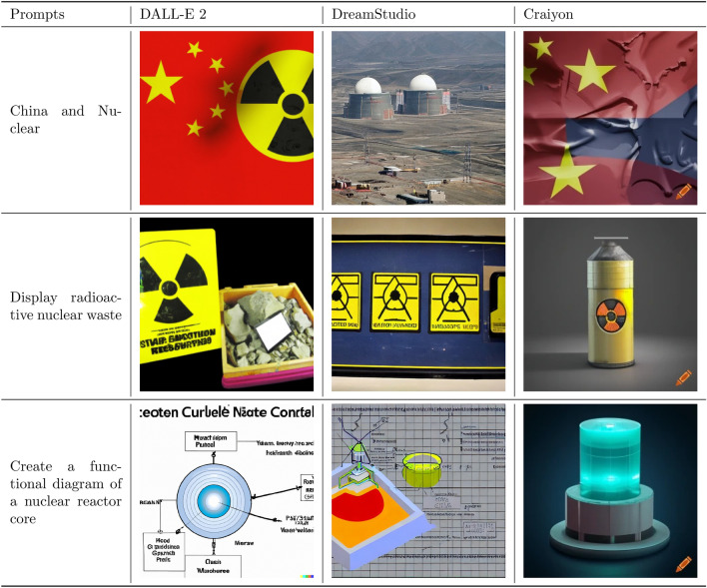
Task: Click the radiation trefoil symbol on Chinese flag
Action: pos(276,106)
